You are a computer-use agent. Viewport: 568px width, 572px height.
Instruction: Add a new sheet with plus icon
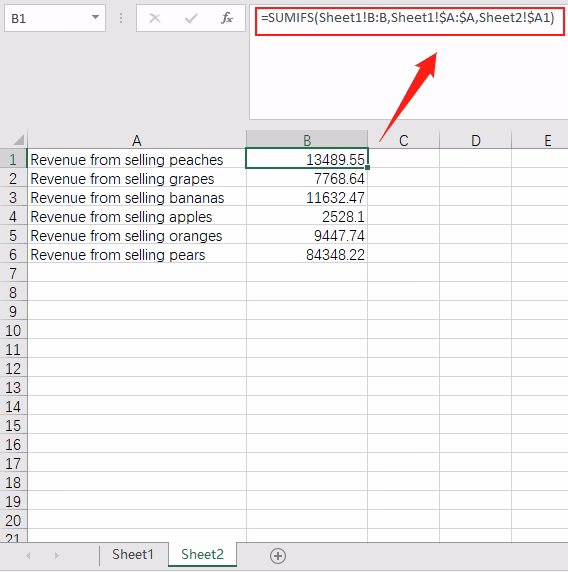point(278,556)
